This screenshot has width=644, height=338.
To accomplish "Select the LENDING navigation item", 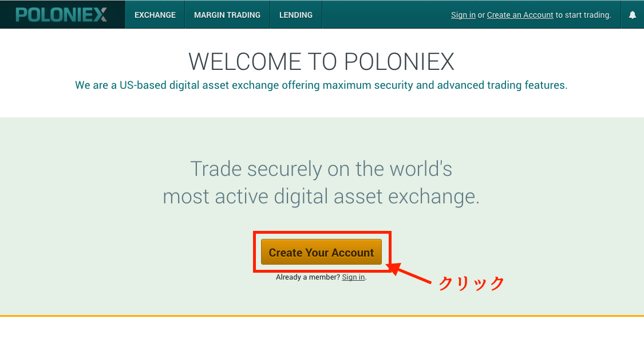I will pyautogui.click(x=296, y=15).
